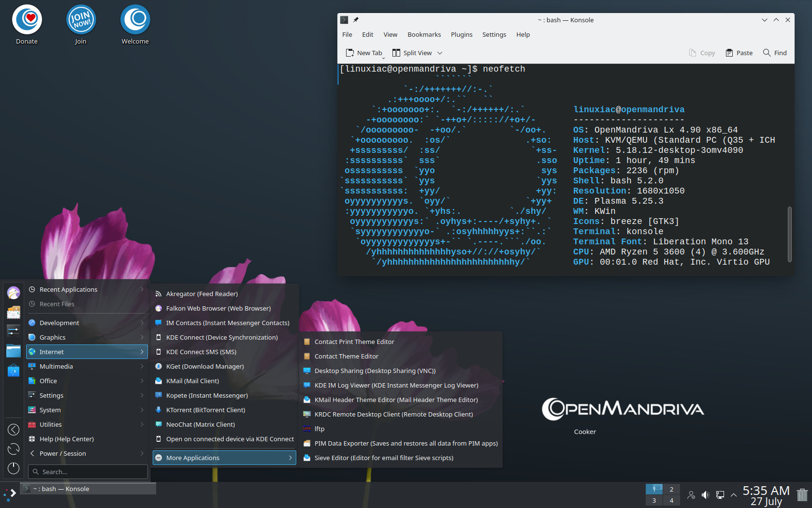Click the Find button in Konsole toolbar
This screenshot has width=812, height=508.
pyautogui.click(x=775, y=53)
